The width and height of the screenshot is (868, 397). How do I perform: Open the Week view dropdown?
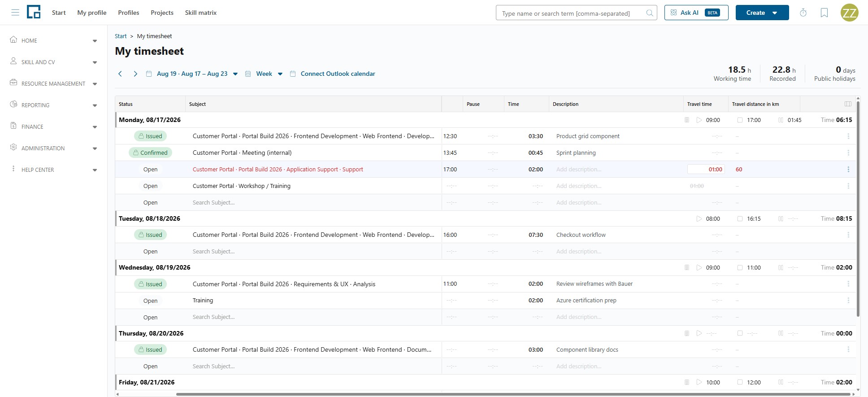(x=264, y=74)
